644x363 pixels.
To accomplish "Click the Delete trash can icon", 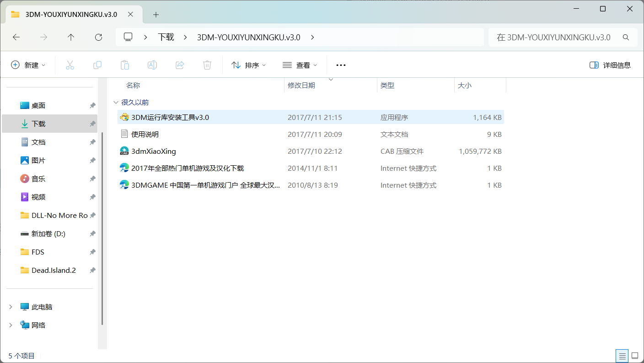I will (207, 65).
